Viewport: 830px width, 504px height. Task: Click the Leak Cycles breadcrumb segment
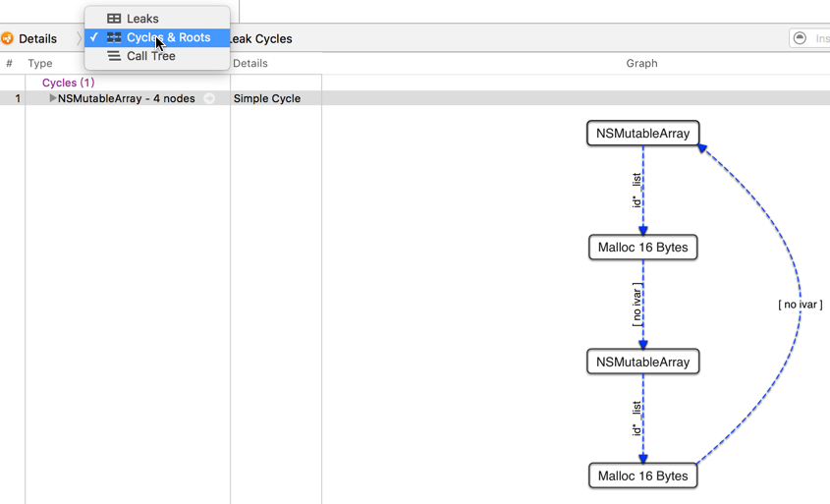[261, 38]
